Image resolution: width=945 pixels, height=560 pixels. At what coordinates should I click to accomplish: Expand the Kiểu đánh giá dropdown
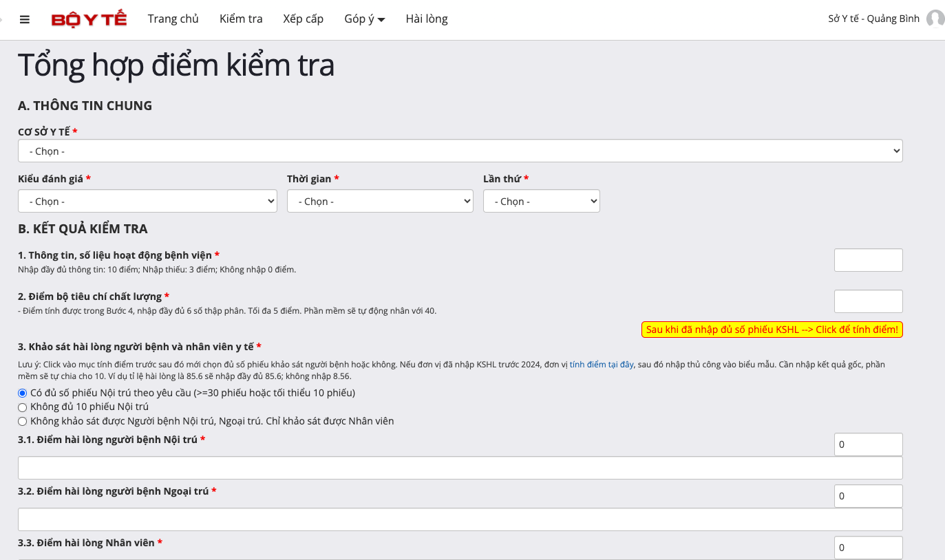coord(147,202)
